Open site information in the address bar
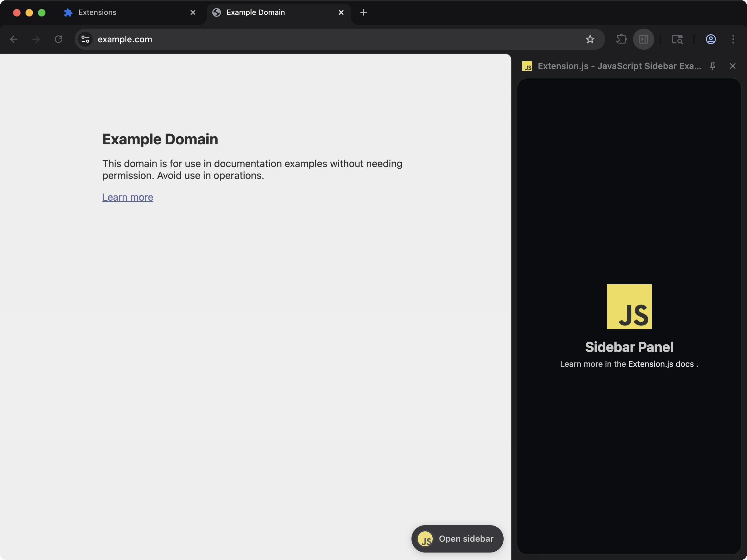The width and height of the screenshot is (747, 560). (x=85, y=39)
